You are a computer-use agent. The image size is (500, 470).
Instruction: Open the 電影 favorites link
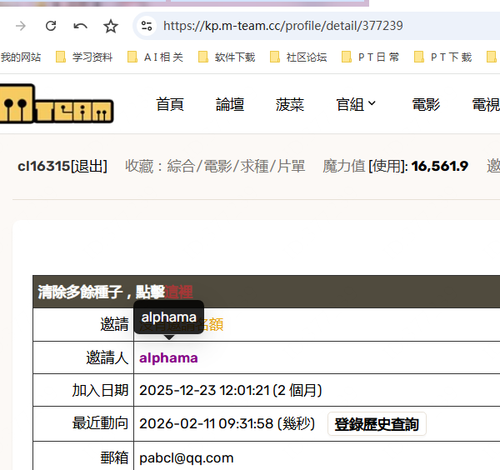pyautogui.click(x=218, y=166)
